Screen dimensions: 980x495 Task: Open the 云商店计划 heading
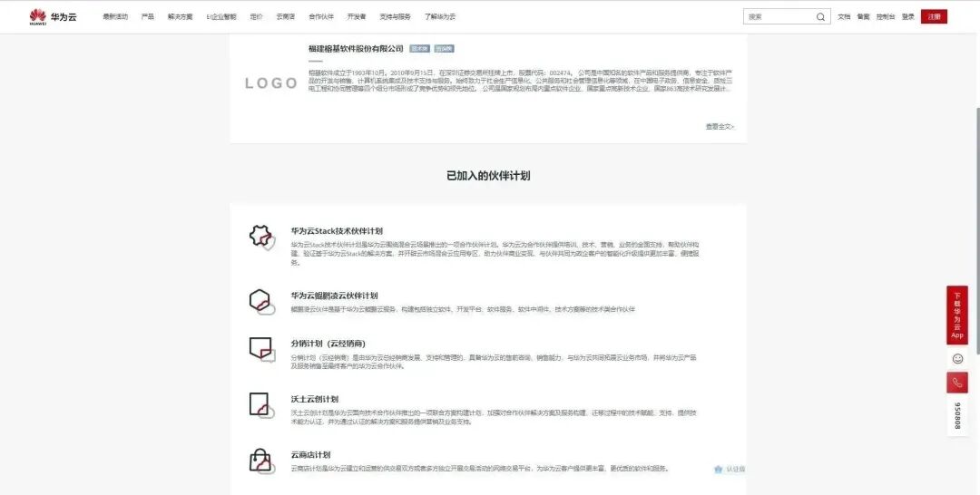[310, 455]
